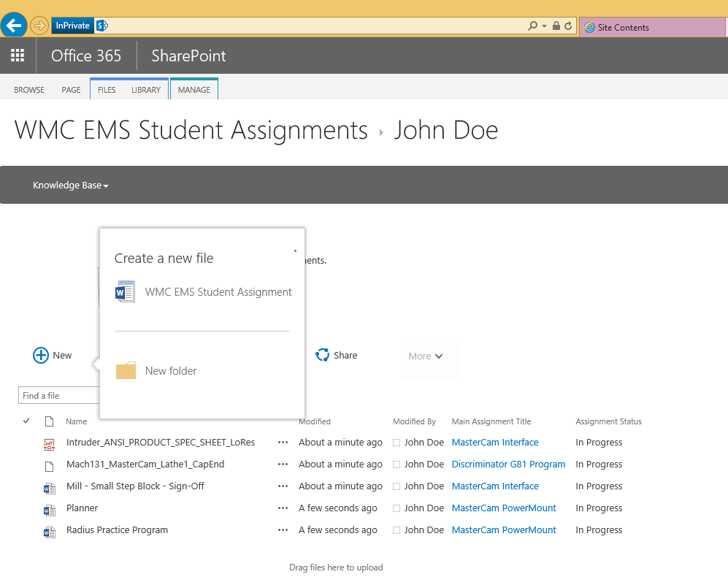The width and height of the screenshot is (728, 585).
Task: Click the refresh icon in address bar
Action: tap(568, 26)
